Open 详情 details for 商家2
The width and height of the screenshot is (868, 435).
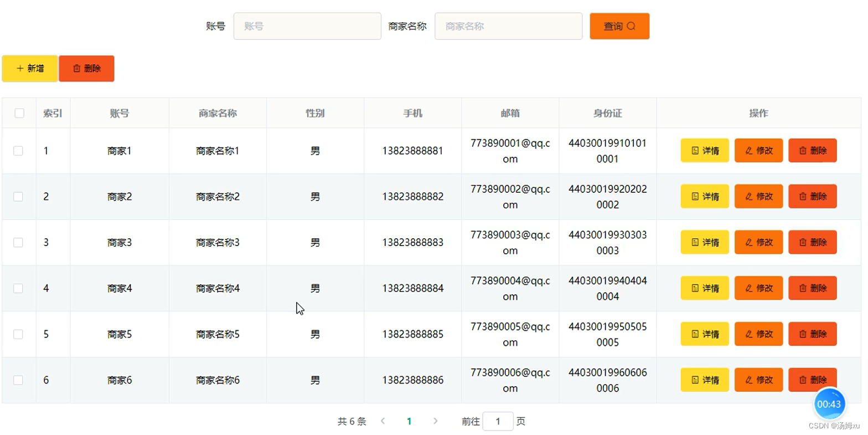coord(705,196)
